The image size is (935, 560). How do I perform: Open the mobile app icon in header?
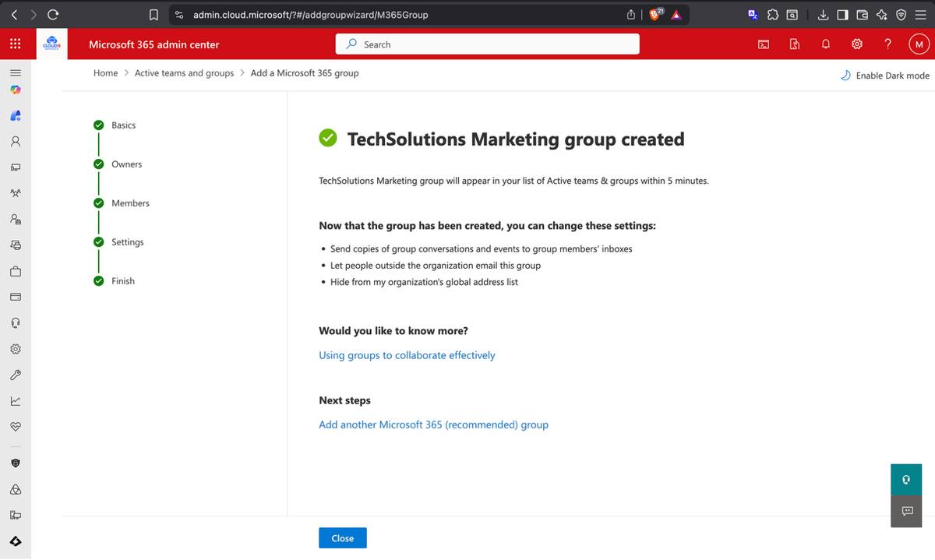pyautogui.click(x=795, y=44)
